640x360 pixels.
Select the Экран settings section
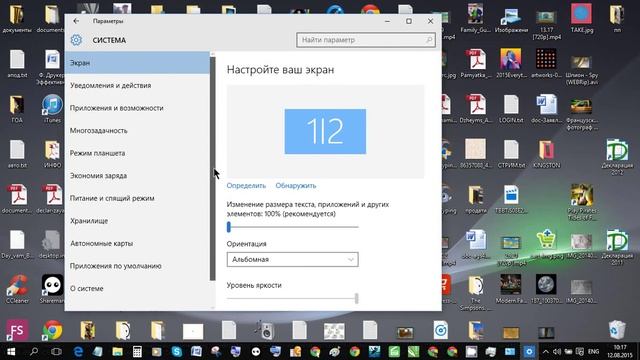pyautogui.click(x=137, y=63)
